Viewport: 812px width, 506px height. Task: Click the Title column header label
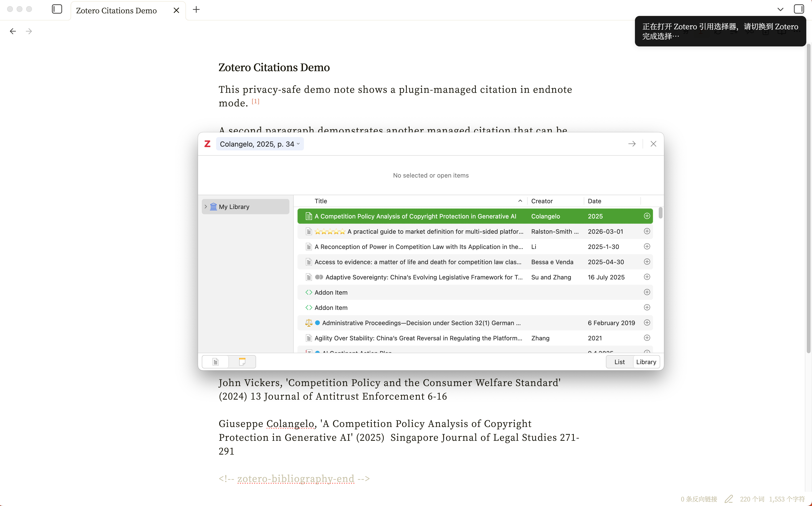pyautogui.click(x=321, y=201)
